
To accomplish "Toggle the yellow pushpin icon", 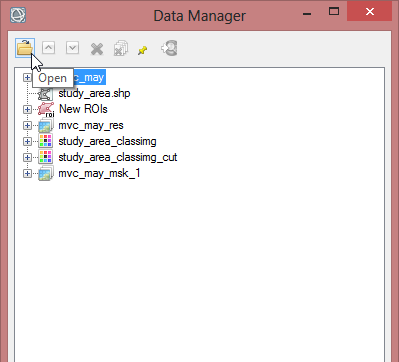I will 143,50.
